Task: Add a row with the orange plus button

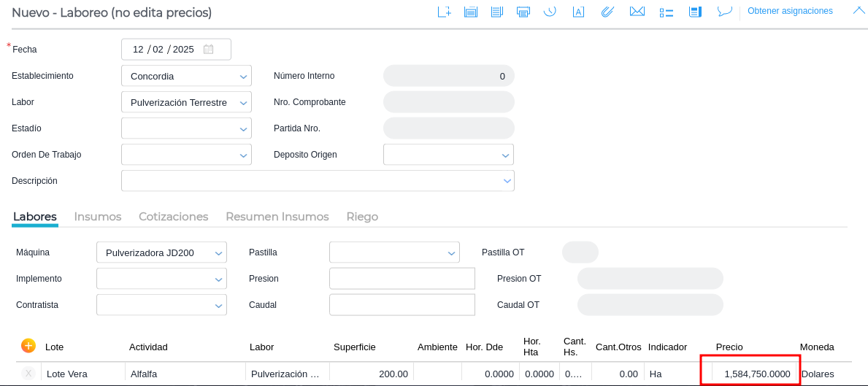Action: [28, 346]
